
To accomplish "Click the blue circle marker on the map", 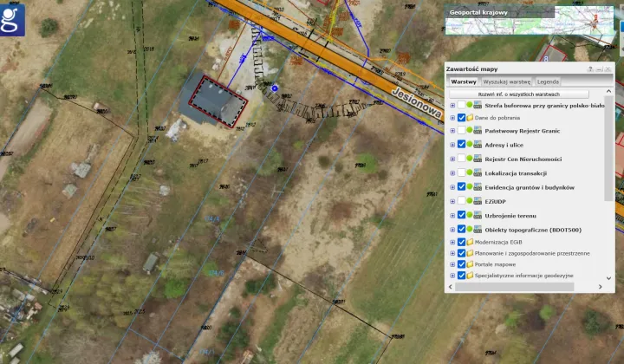I will [275, 88].
